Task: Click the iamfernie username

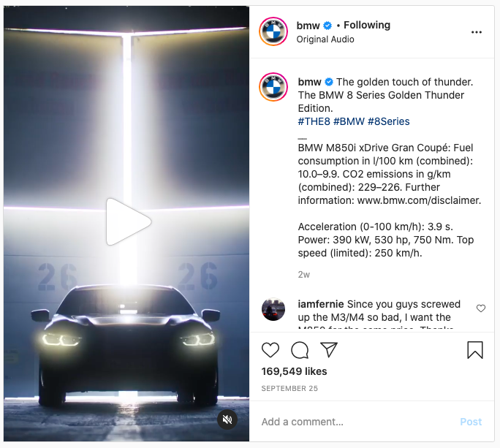Action: [320, 304]
